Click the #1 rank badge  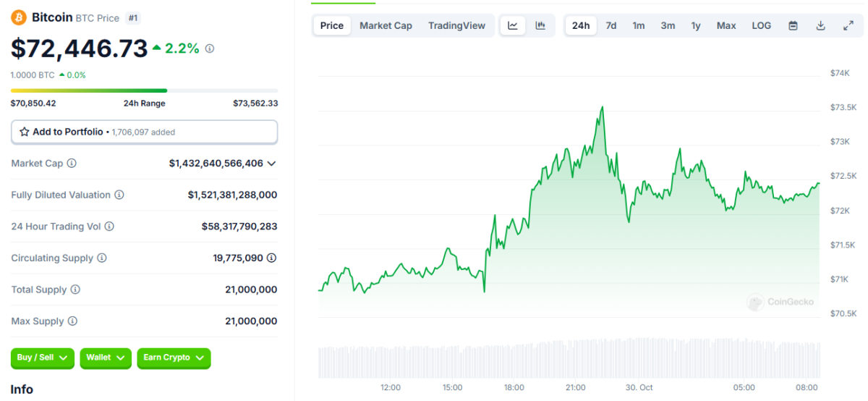point(132,17)
